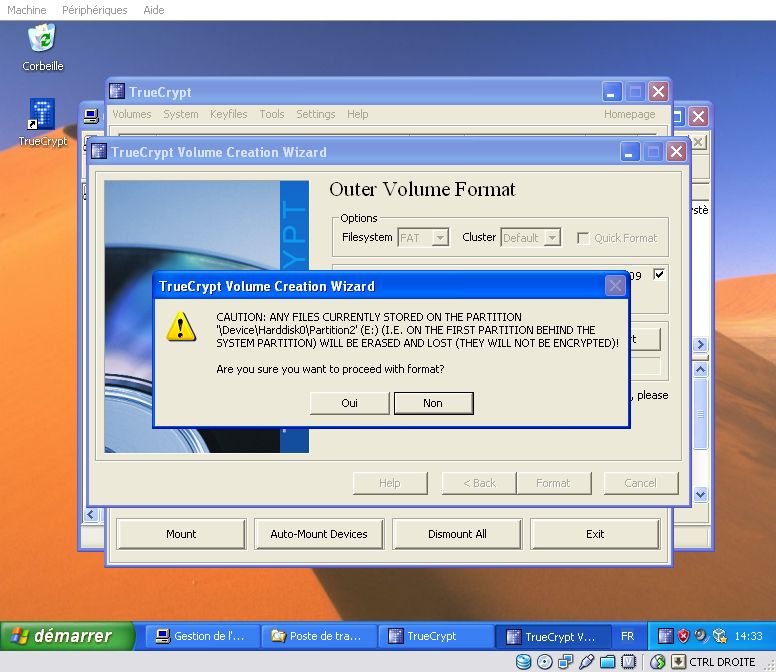The image size is (776, 672).
Task: Click the Volume Creation Wizard title bar icon
Action: [x=99, y=151]
